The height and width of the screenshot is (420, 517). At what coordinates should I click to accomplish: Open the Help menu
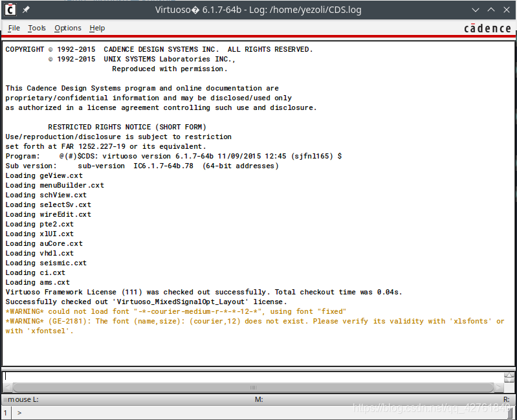pos(97,28)
